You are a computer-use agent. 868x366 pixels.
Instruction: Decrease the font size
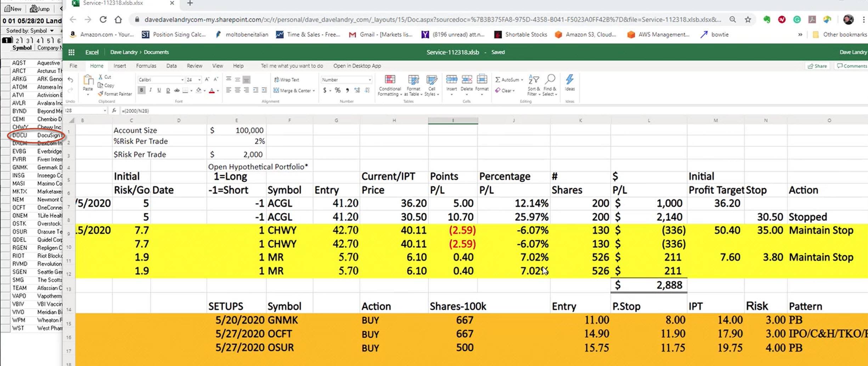(x=216, y=79)
